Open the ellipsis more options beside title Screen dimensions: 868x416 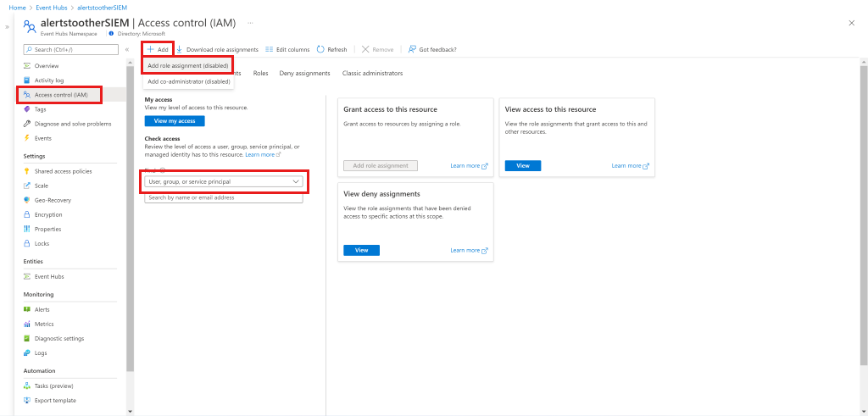250,23
